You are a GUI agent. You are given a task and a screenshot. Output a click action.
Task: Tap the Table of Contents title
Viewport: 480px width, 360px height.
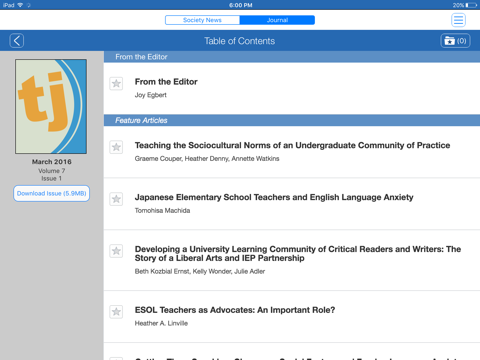pyautogui.click(x=240, y=41)
